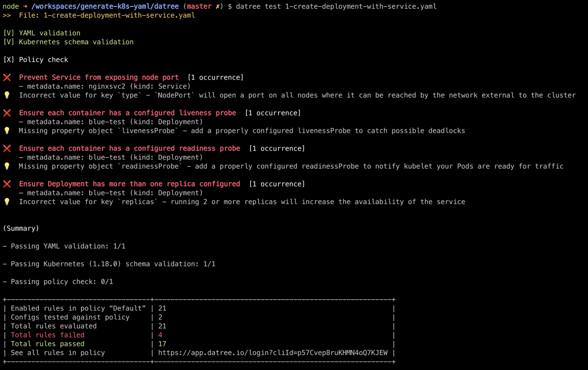588x370 pixels.
Task: Click the 'File: 1-create-deployment-with-service.yaml' line
Action: (107, 15)
